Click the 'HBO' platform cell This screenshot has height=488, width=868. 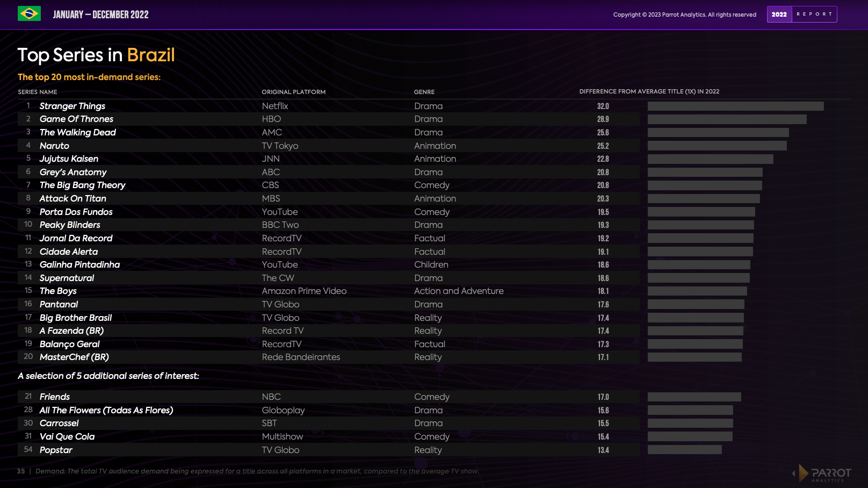tap(271, 119)
